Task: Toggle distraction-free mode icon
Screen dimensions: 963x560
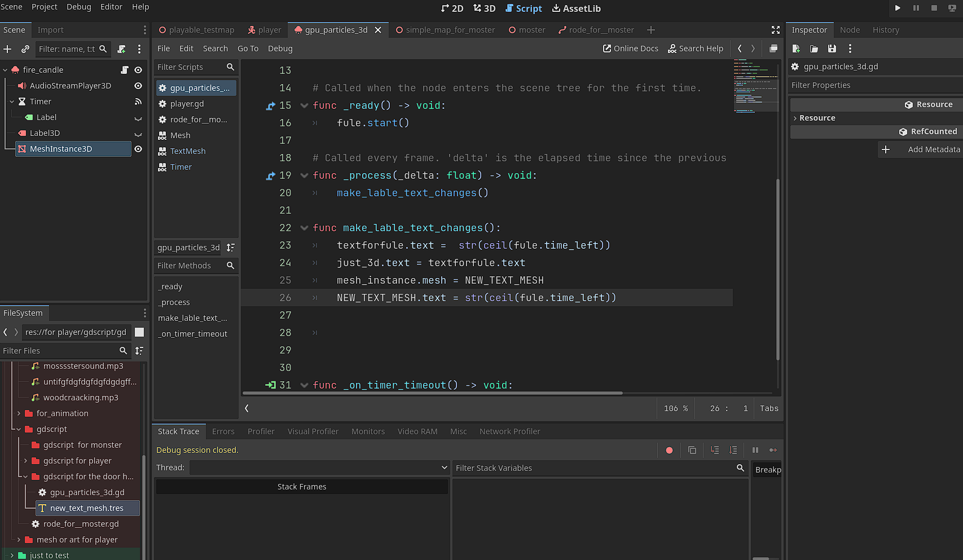Action: (776, 30)
